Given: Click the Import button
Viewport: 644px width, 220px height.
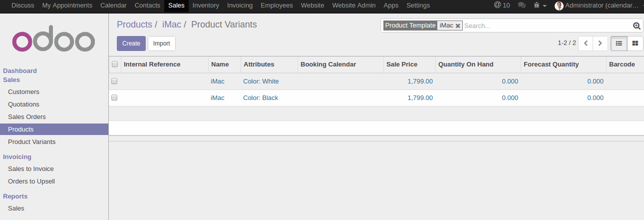Looking at the screenshot, I should click(x=162, y=43).
